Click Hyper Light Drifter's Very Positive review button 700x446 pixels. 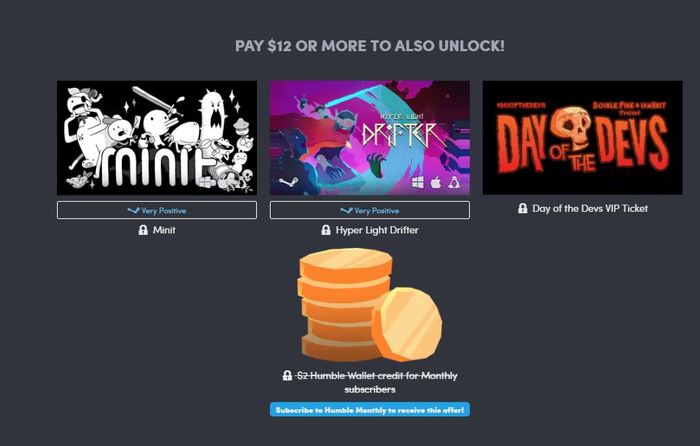coord(370,210)
